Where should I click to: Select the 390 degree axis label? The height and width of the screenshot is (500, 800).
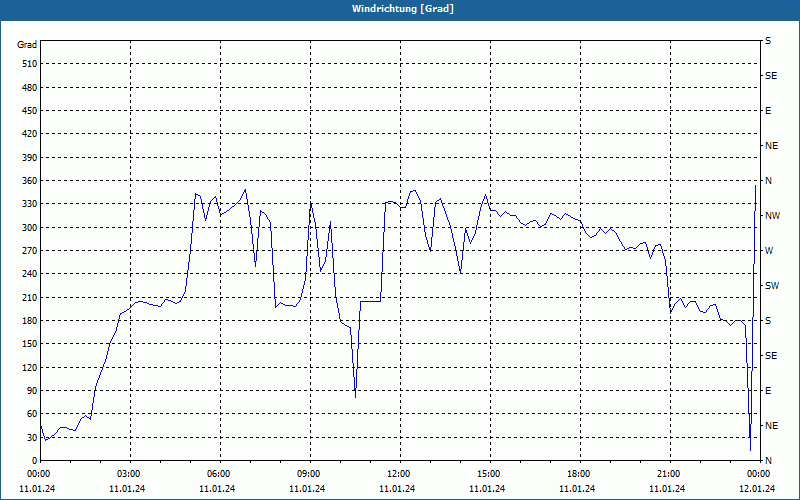point(30,158)
